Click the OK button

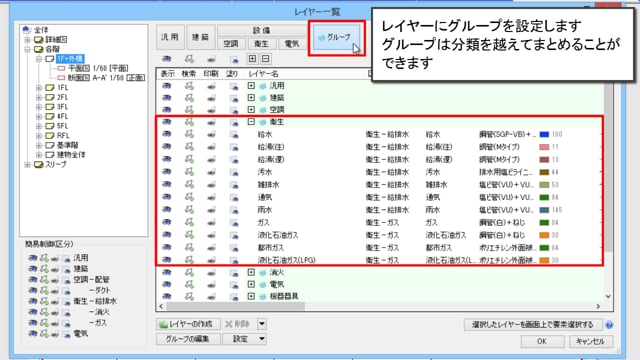click(x=542, y=341)
